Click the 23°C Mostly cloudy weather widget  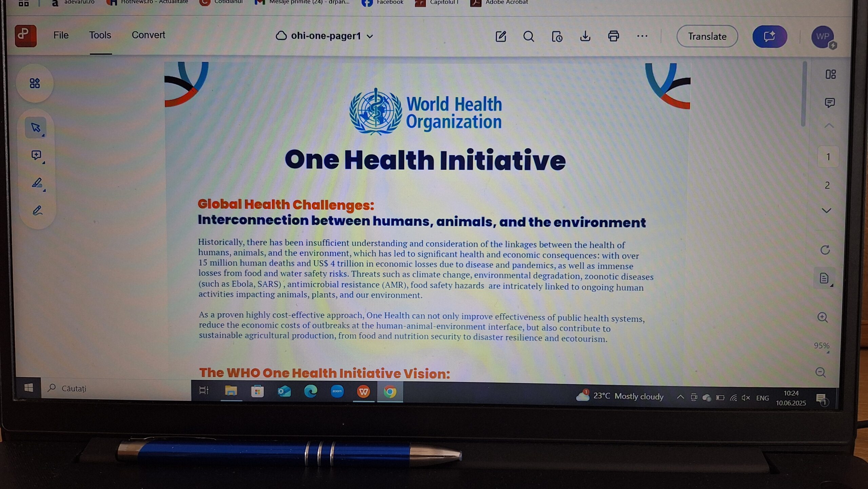coord(620,396)
